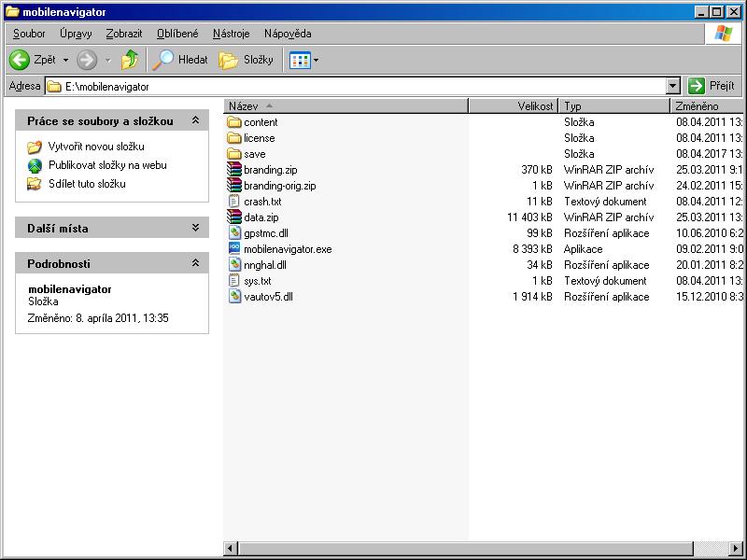Select the mobilenavigator.exe application icon
Screen dimensions: 747x560
tap(234, 248)
